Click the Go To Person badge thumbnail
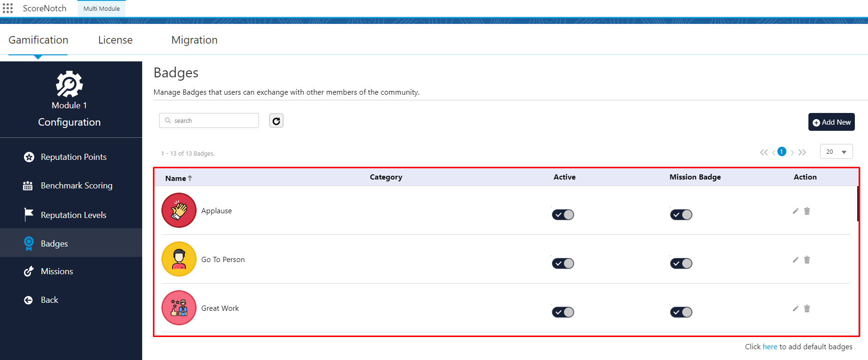The width and height of the screenshot is (868, 360). (179, 259)
